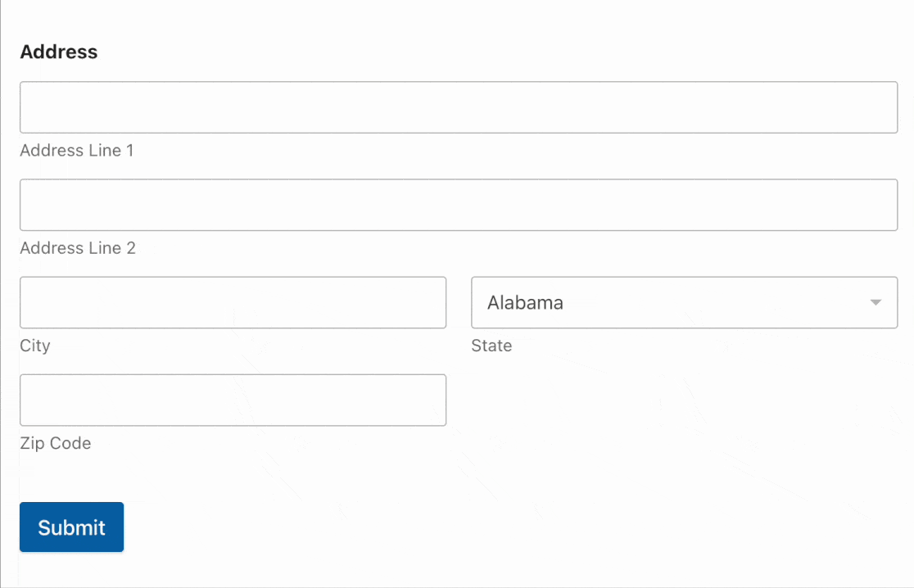Expand the state selection combo box
This screenshot has height=588, width=914.
tap(685, 302)
